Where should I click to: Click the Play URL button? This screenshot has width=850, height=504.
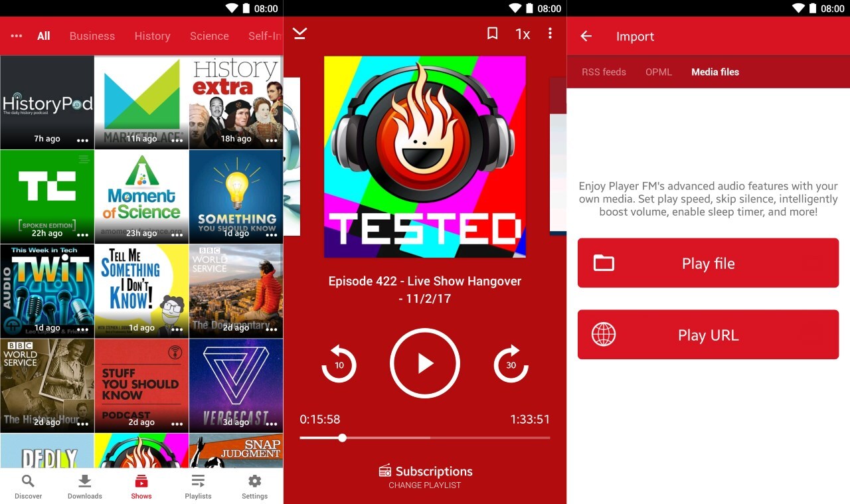click(x=708, y=335)
